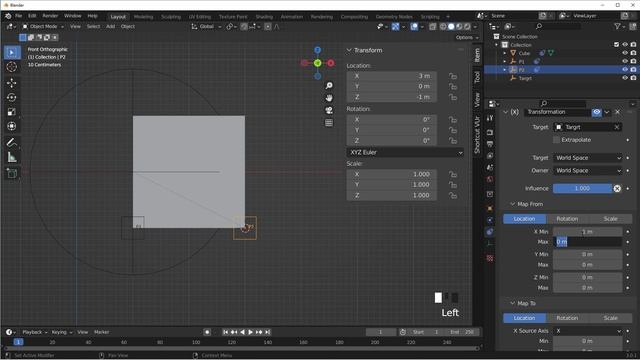The image size is (640, 360).
Task: Select the Transform tool
Action: click(12, 126)
